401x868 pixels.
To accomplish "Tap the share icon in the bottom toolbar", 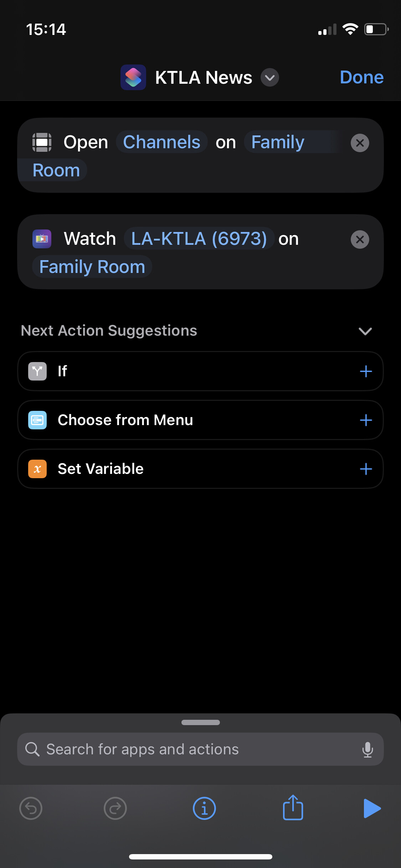I will click(x=293, y=808).
